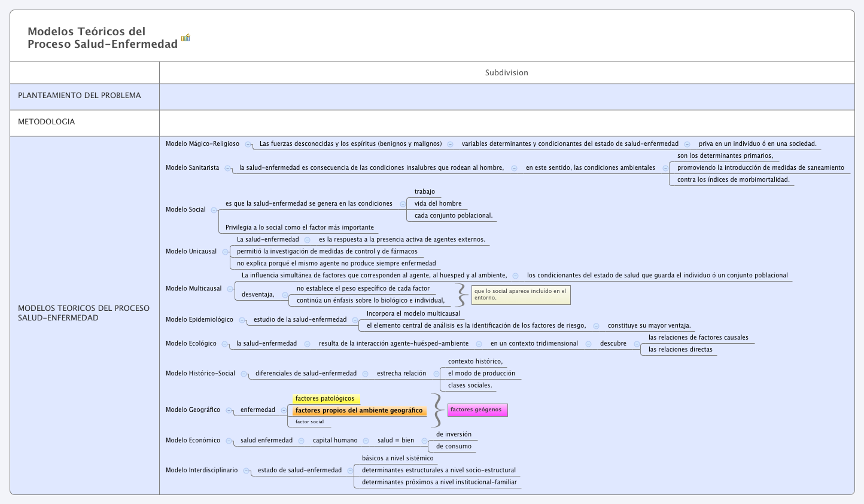
Task: Collapse the Modelo Histórico-Social branch
Action: pos(244,374)
